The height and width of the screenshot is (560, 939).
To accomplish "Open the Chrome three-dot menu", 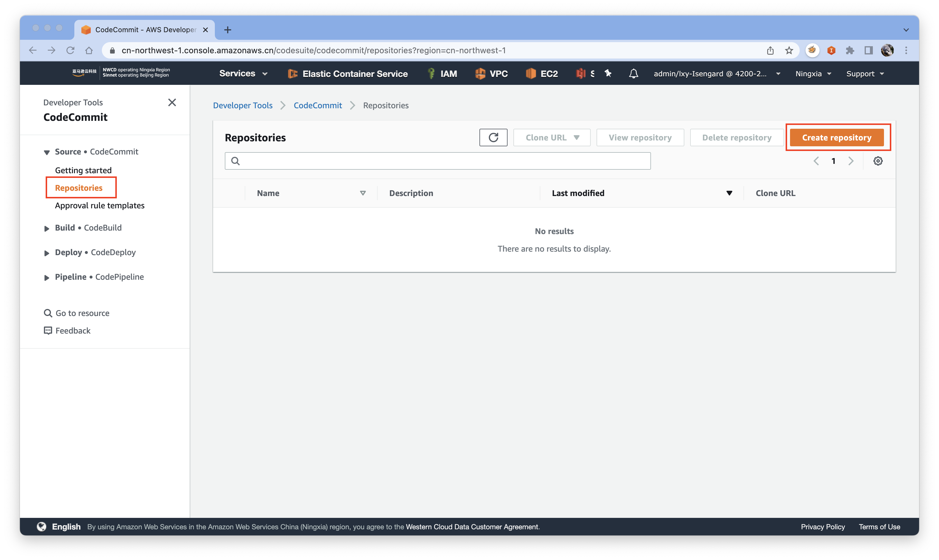I will [x=906, y=50].
